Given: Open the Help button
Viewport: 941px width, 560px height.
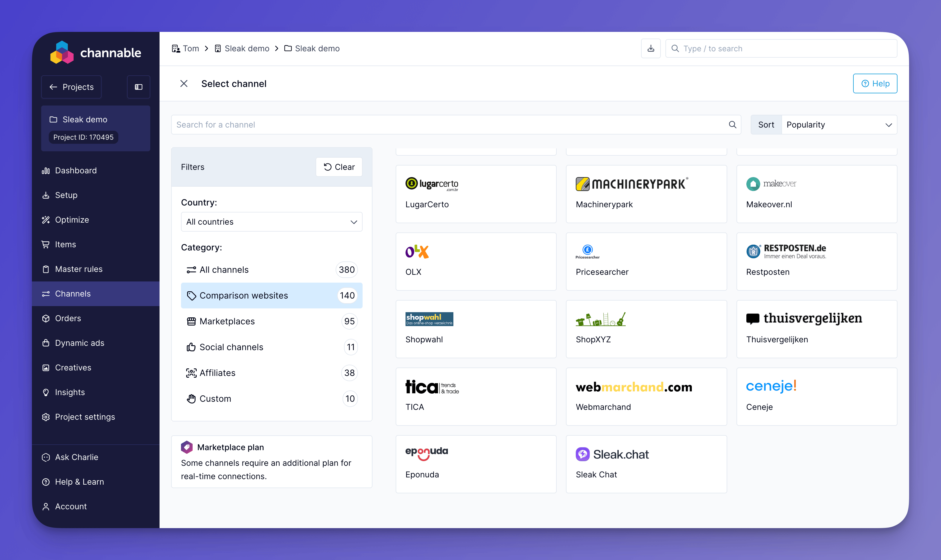Looking at the screenshot, I should (x=875, y=83).
